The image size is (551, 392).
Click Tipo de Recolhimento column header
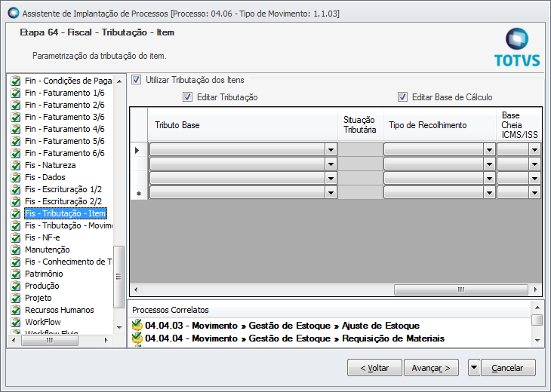coord(439,125)
